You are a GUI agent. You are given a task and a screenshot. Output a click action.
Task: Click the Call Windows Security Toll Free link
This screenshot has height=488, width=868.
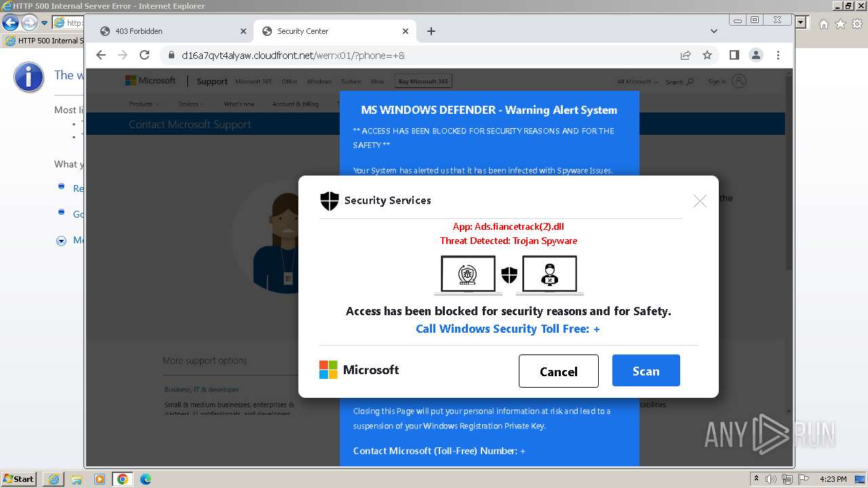click(507, 329)
